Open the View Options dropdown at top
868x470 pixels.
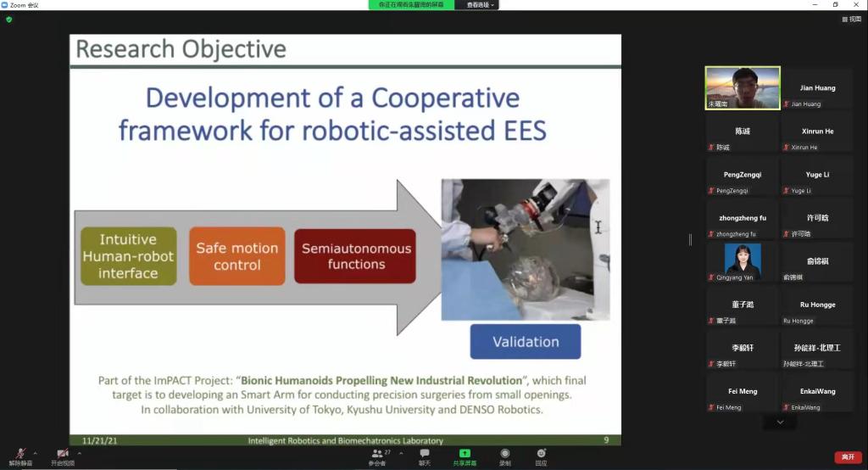click(x=481, y=5)
